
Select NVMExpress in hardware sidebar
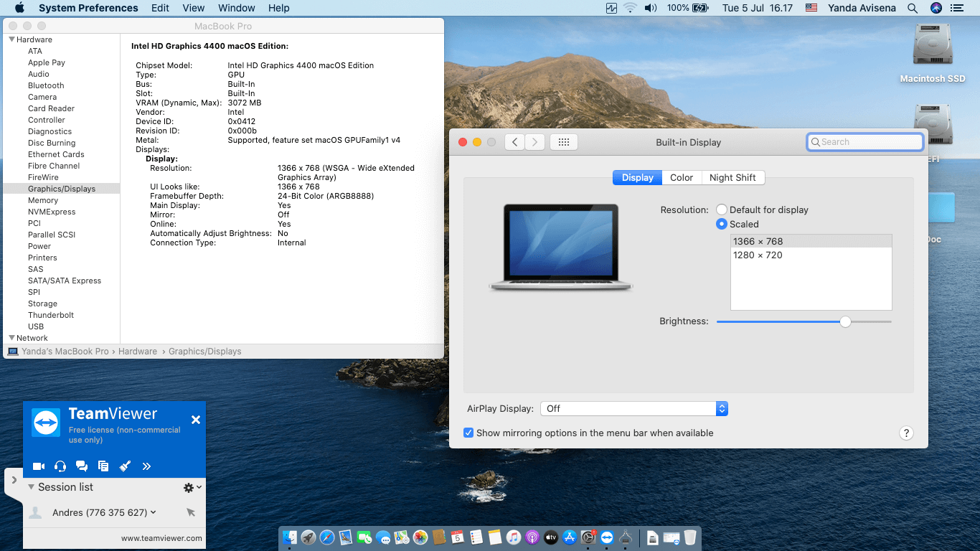[x=52, y=212]
